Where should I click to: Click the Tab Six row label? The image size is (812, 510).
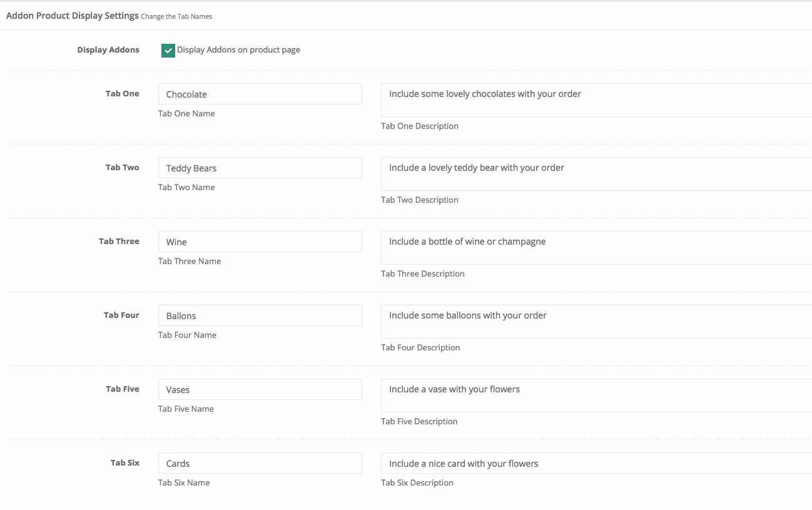coord(125,462)
